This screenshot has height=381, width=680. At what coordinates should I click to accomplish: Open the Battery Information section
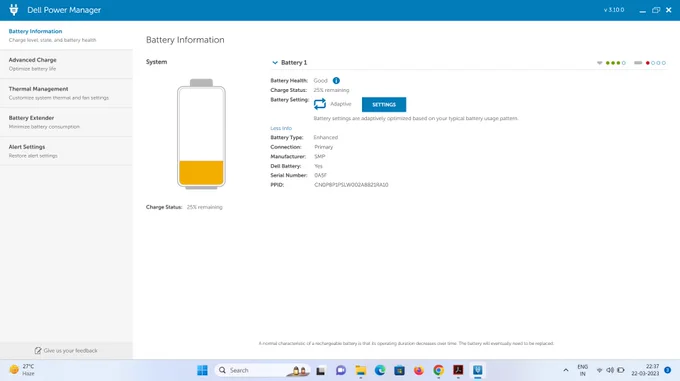pos(66,35)
